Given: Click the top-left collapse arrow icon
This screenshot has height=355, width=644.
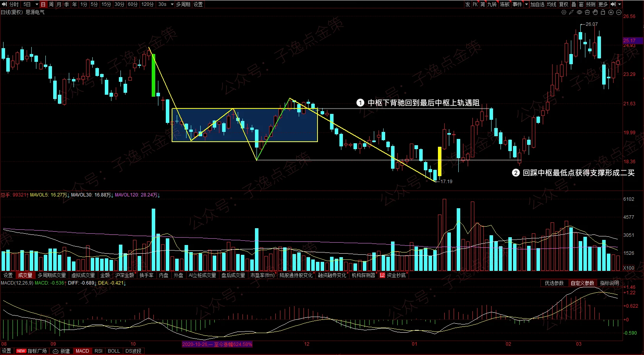Looking at the screenshot, I should (x=4, y=4).
